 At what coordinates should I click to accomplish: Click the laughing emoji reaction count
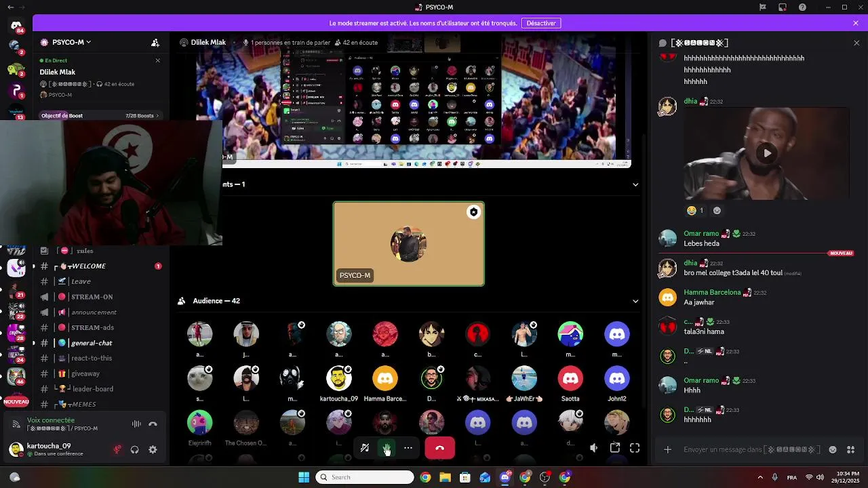pyautogui.click(x=695, y=210)
